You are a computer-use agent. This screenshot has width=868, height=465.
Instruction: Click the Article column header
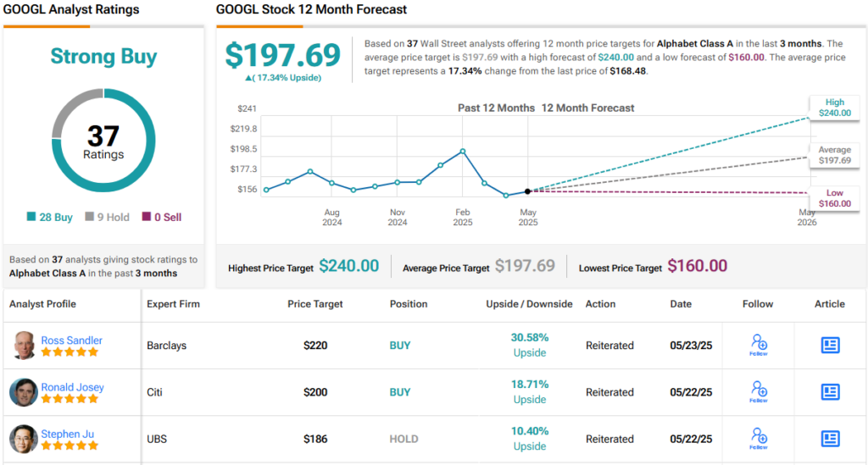(830, 304)
